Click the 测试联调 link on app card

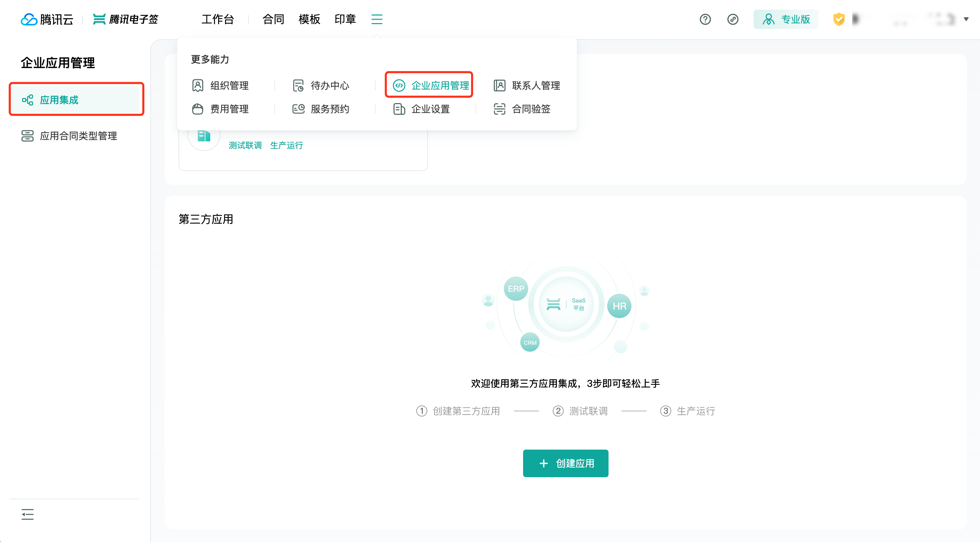[x=245, y=145]
